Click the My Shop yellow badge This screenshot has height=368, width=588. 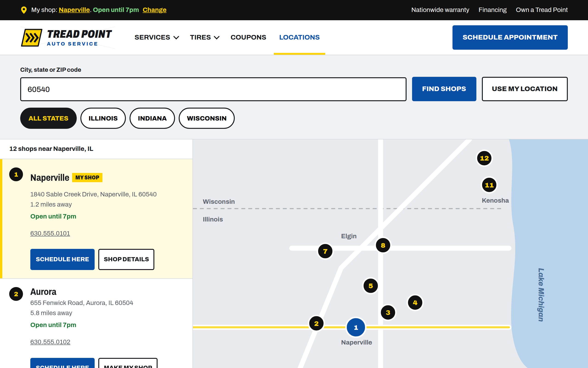(87, 178)
